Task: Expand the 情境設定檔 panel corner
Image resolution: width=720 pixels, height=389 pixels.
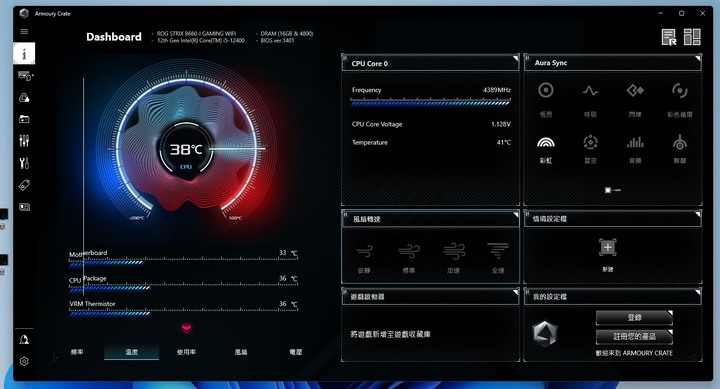Action: coord(698,214)
